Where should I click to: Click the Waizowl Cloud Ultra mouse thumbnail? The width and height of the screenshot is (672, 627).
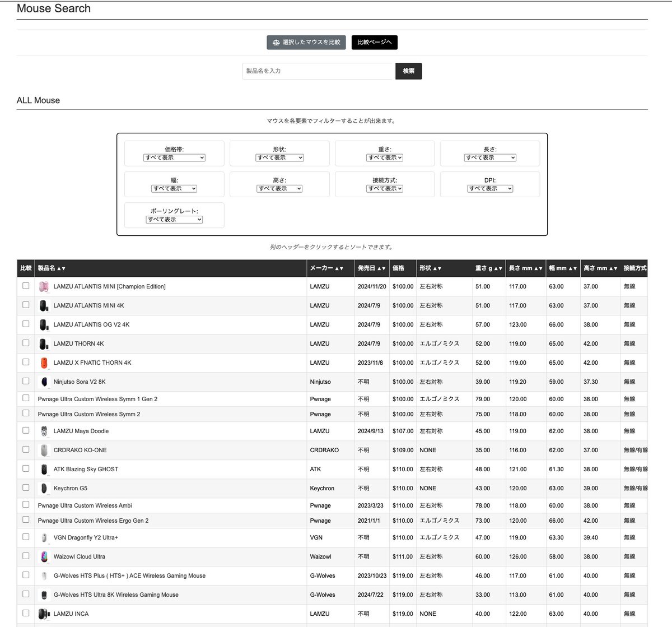(44, 557)
